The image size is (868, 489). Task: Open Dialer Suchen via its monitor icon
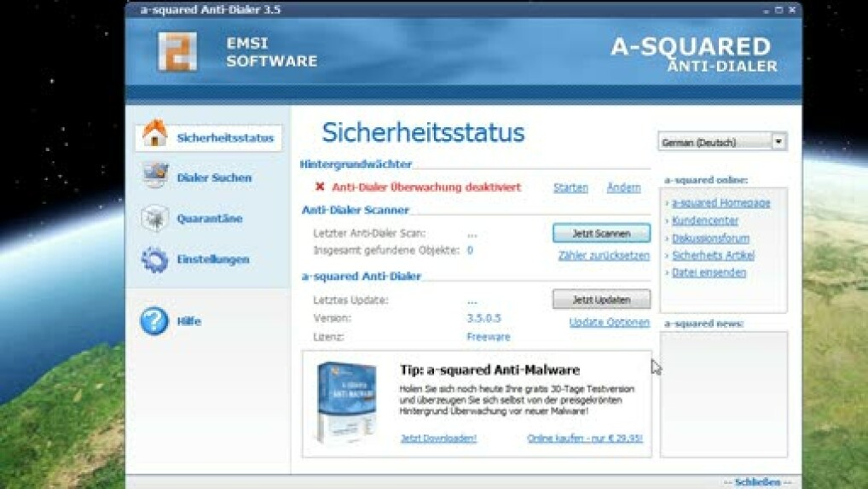click(x=154, y=177)
